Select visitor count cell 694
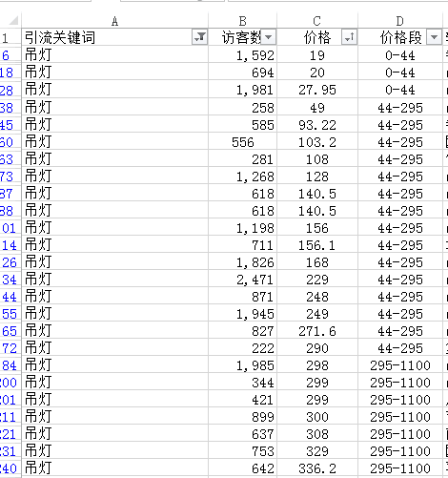The image size is (448, 478). tap(242, 72)
